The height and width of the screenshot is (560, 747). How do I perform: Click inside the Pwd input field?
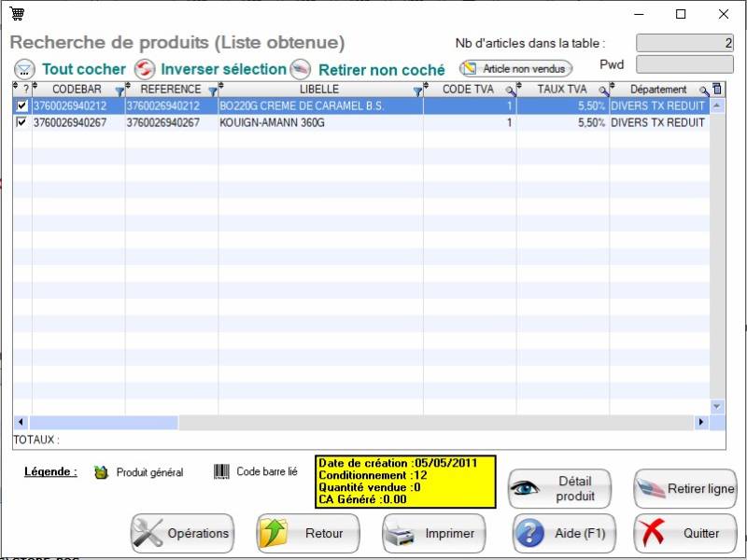point(684,64)
